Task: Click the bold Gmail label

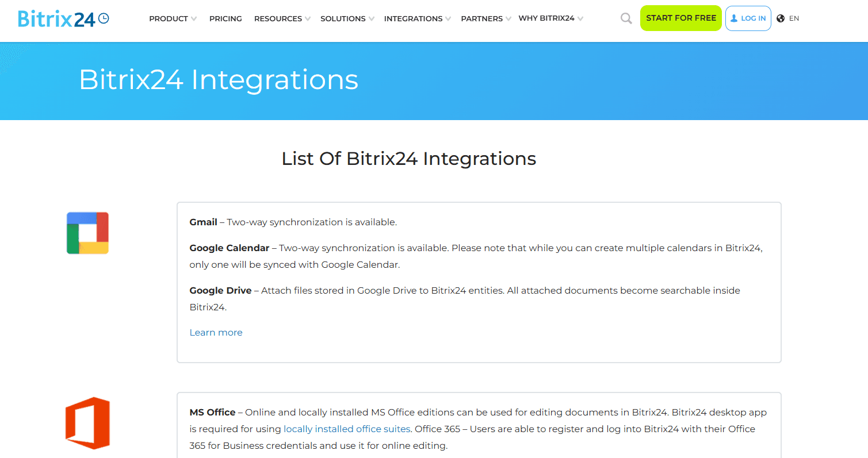Action: (x=204, y=222)
